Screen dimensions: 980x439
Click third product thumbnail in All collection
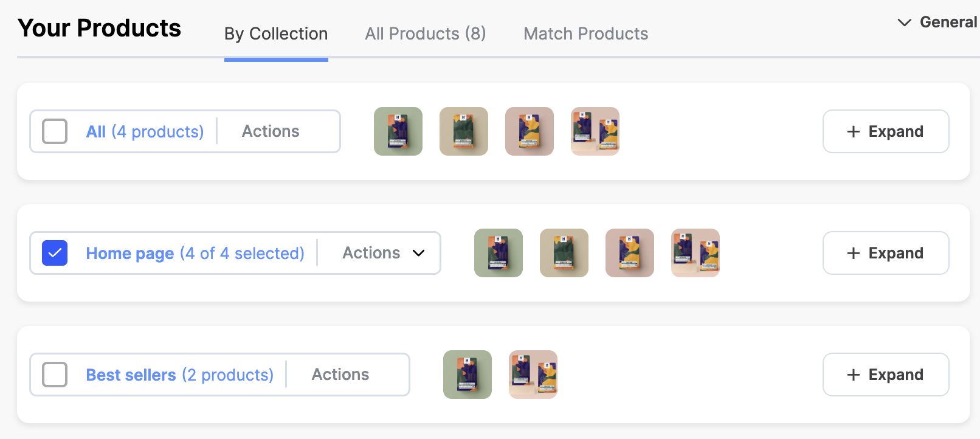(x=530, y=131)
